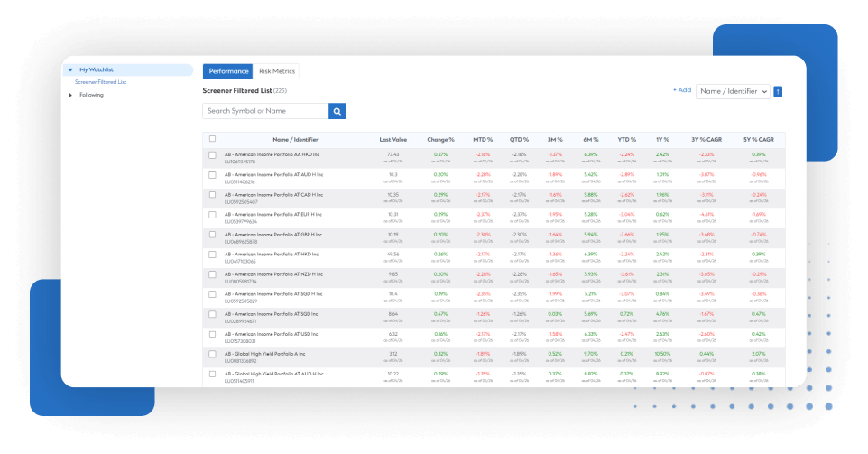Click 6M value 9.70% cell
868x454 pixels.
591,355
